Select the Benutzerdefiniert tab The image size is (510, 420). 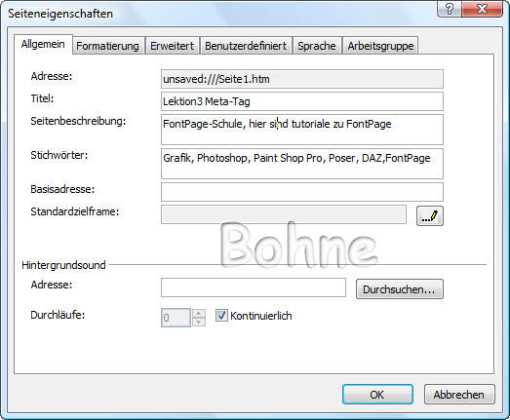(246, 46)
